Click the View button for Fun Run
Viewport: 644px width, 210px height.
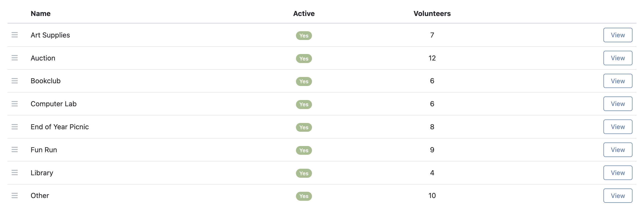click(618, 150)
